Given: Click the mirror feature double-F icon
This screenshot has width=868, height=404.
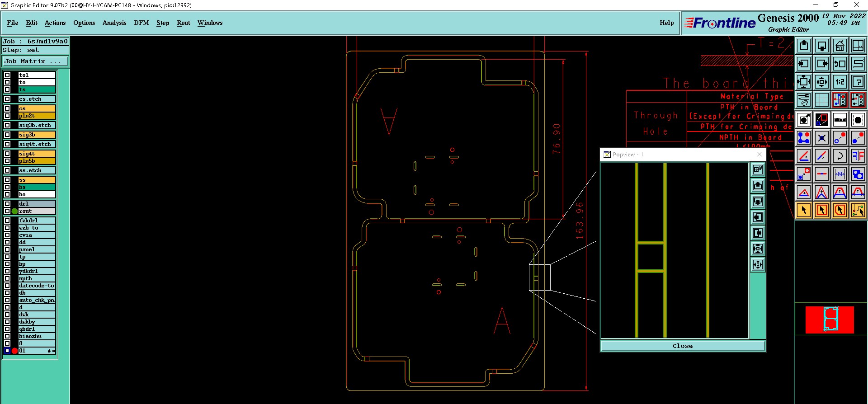Looking at the screenshot, I should tap(858, 156).
